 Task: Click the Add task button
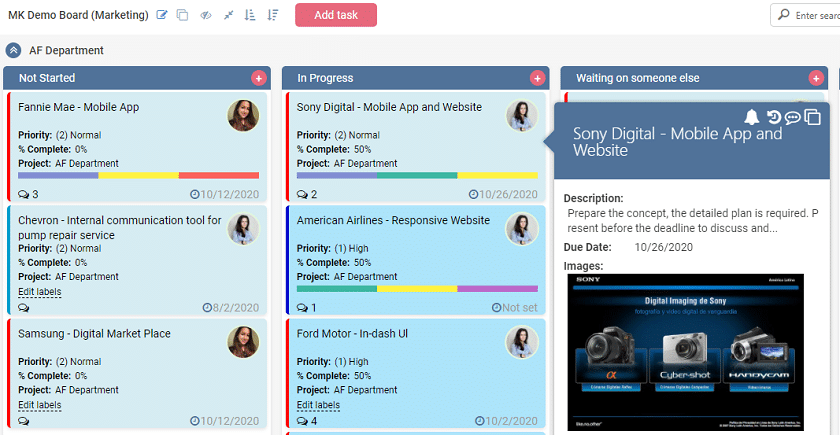336,15
